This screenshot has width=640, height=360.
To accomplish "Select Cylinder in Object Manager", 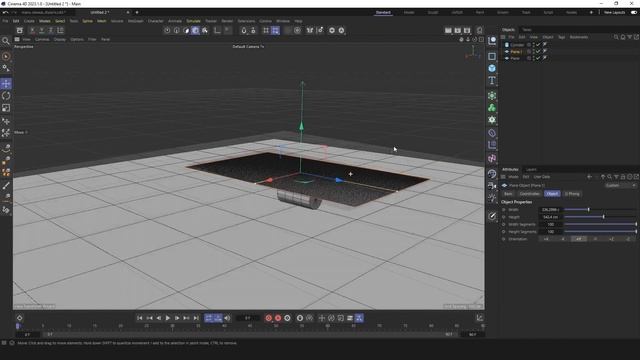I will [x=517, y=44].
